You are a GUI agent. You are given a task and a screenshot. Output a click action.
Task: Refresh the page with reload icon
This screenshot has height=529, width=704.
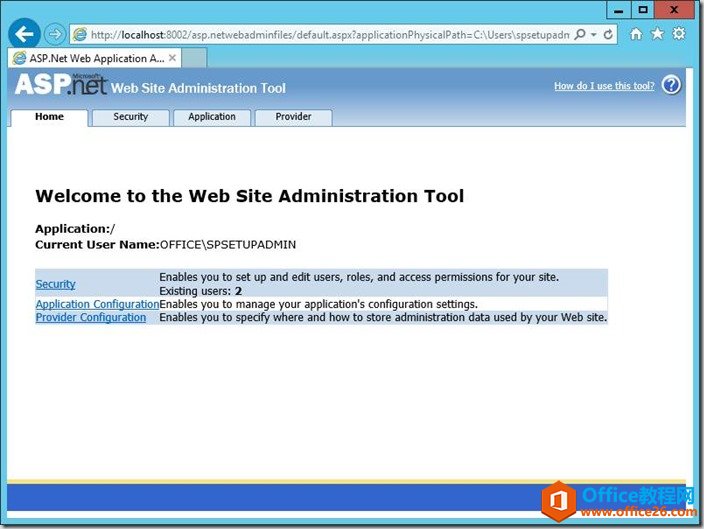(608, 34)
